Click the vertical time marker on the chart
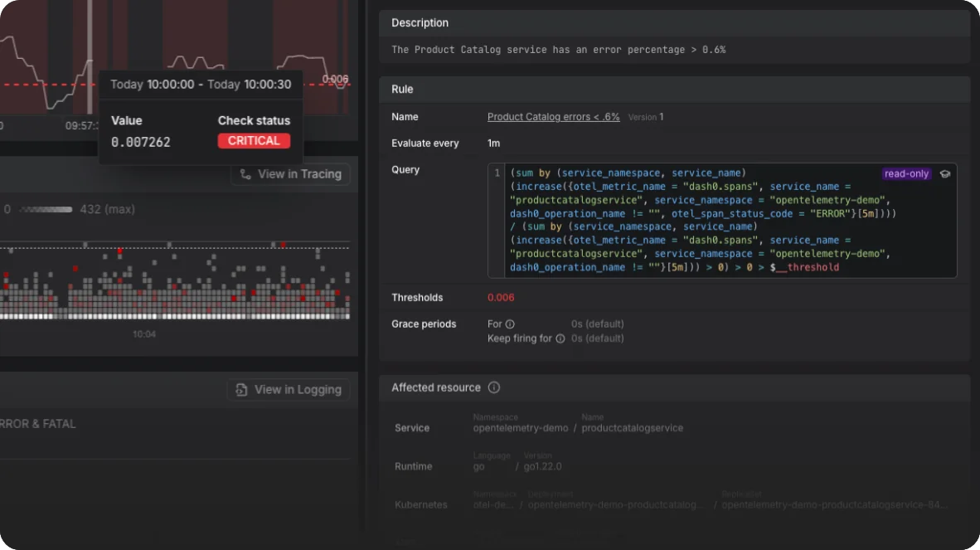 (x=90, y=57)
